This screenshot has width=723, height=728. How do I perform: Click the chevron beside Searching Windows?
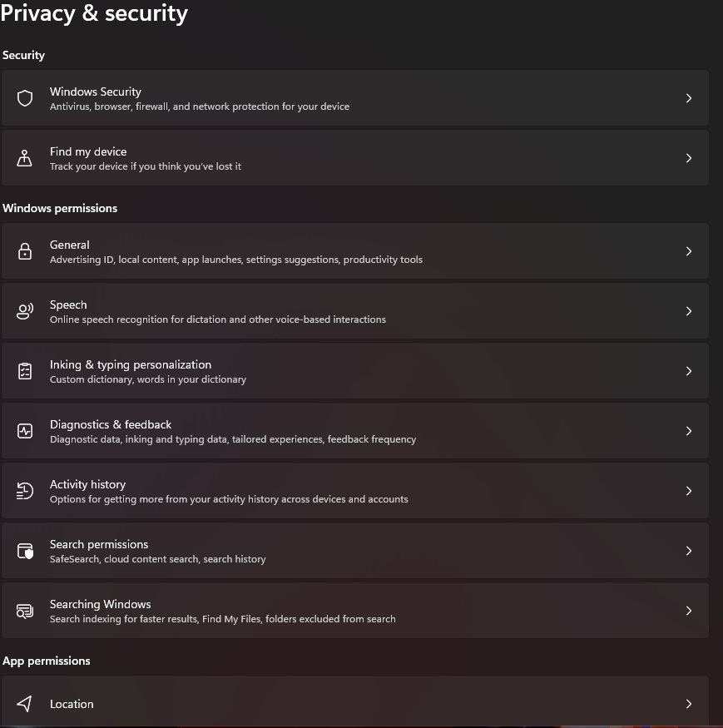pyautogui.click(x=688, y=611)
